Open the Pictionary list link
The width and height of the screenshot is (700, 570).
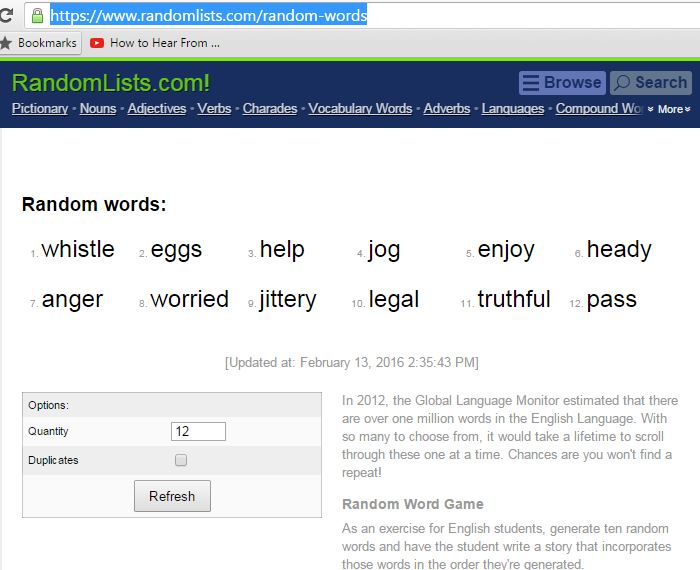pyautogui.click(x=40, y=108)
